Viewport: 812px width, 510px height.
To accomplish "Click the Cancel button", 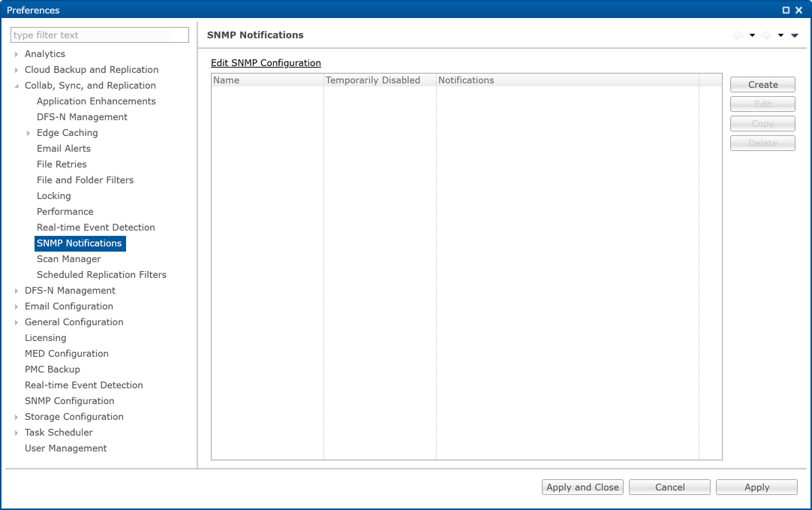I will [669, 487].
